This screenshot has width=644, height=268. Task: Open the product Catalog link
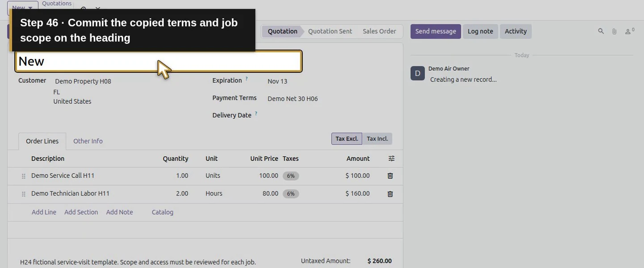tap(162, 212)
